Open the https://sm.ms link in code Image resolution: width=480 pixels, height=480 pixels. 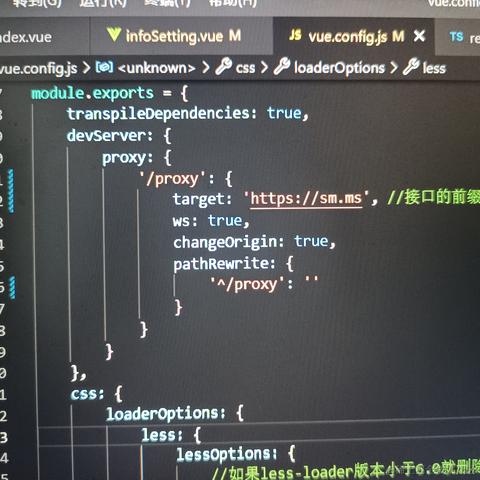click(306, 199)
